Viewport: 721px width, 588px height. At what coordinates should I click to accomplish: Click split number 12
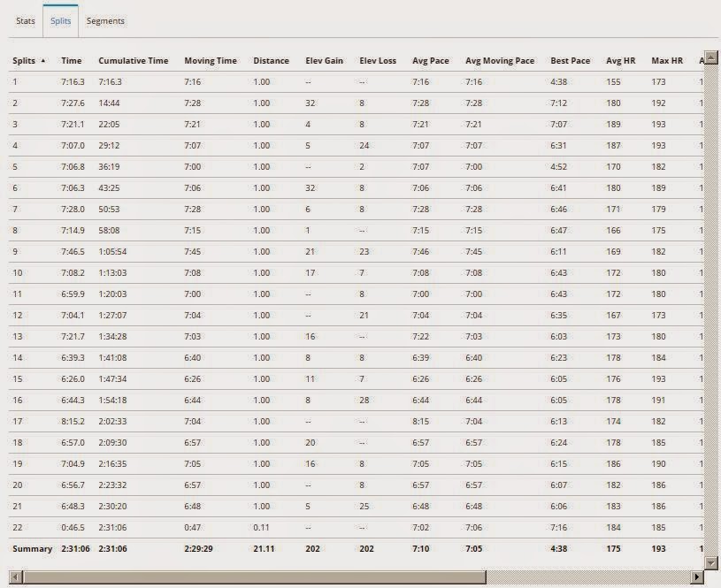click(x=18, y=315)
